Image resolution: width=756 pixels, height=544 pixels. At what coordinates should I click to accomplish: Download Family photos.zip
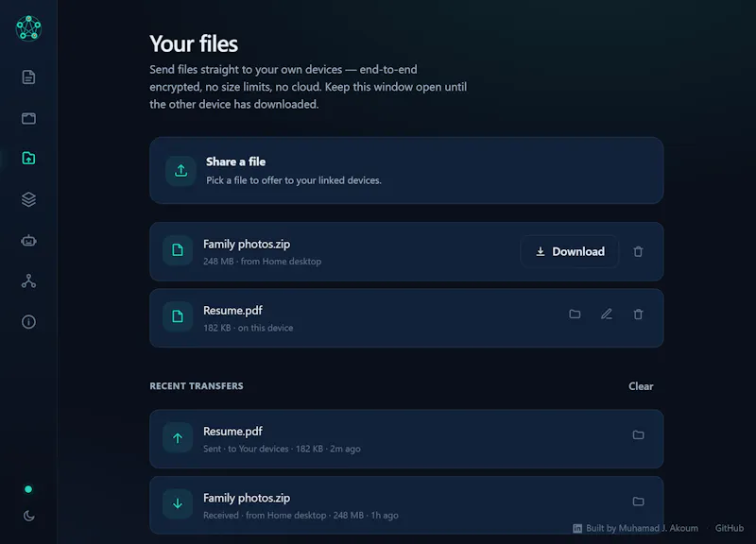click(x=570, y=251)
